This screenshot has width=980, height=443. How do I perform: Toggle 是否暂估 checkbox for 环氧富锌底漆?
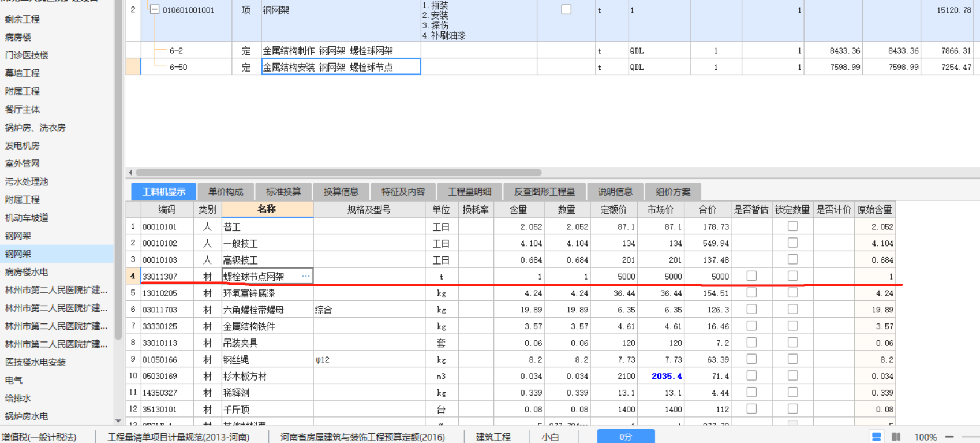click(x=751, y=293)
